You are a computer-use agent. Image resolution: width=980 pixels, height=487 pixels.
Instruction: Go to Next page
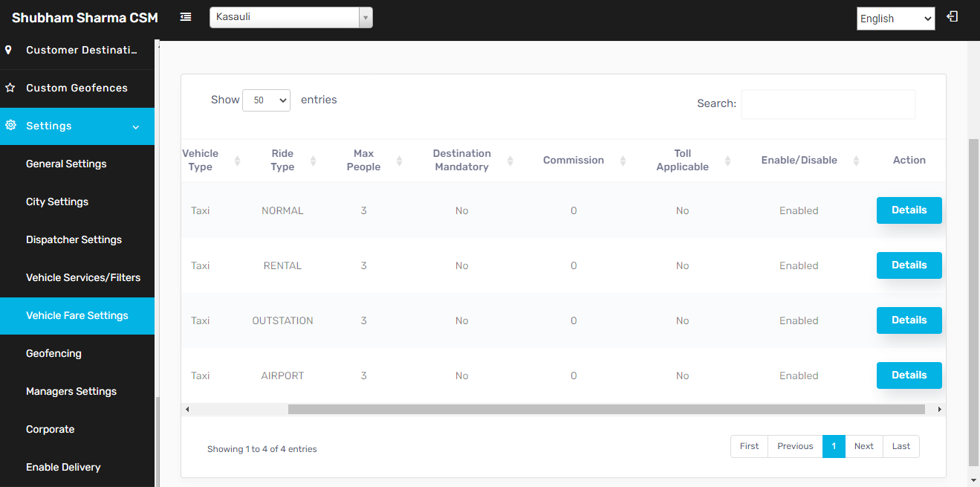coord(864,446)
